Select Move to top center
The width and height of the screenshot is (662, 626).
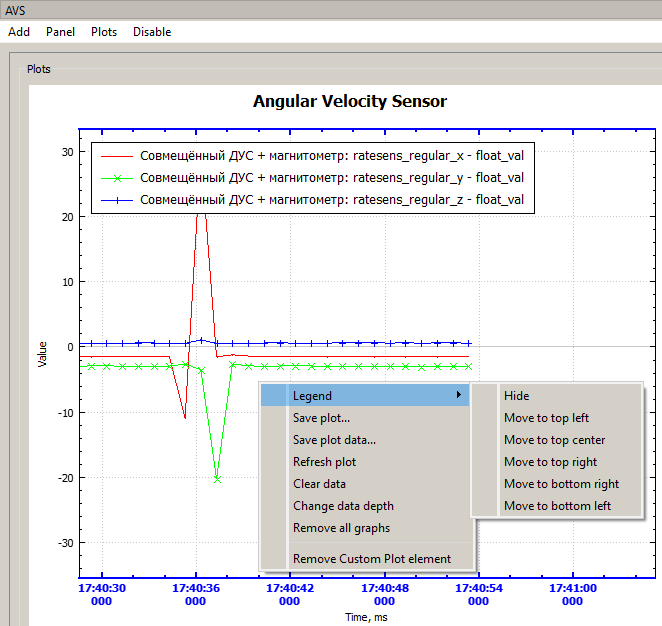click(x=554, y=440)
